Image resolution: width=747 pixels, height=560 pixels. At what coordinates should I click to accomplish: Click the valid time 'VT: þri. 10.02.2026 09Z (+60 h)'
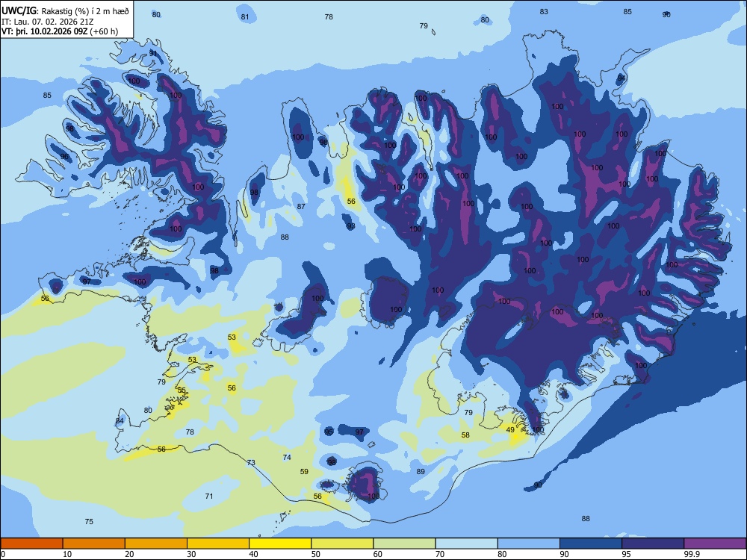point(60,31)
